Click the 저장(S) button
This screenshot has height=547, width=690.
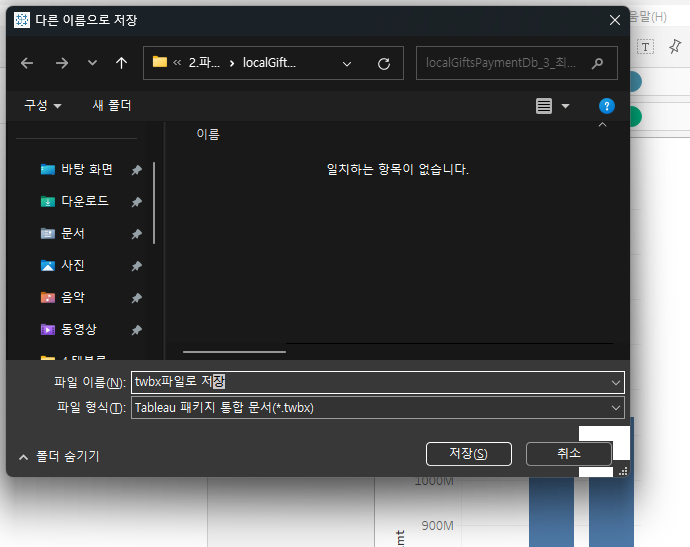point(469,454)
